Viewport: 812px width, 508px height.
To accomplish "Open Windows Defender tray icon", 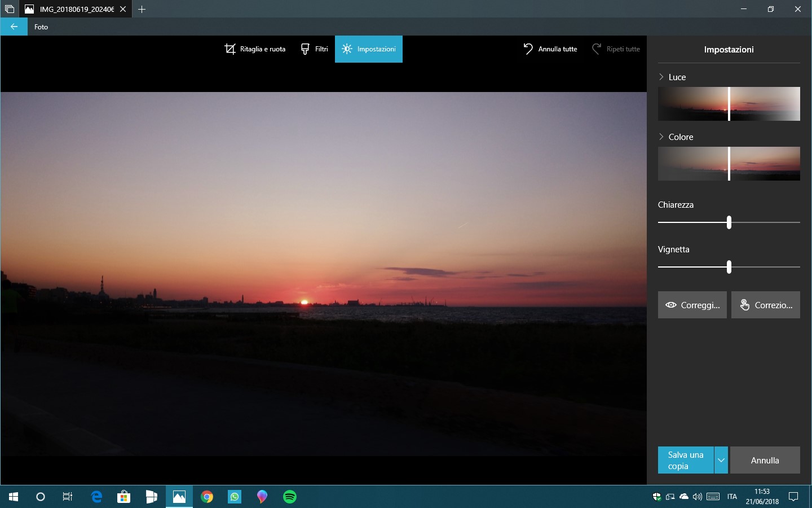I will (657, 497).
